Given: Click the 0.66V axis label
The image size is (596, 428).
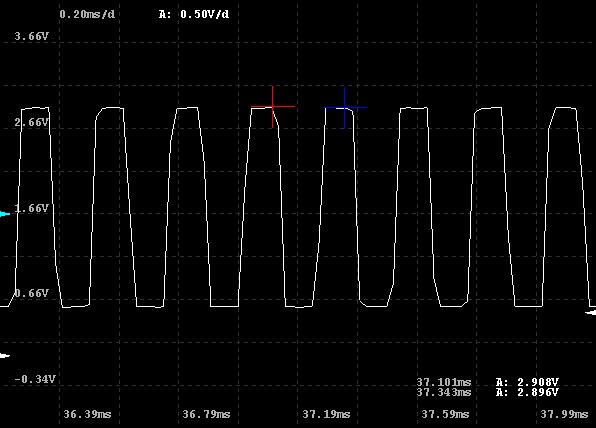Looking at the screenshot, I should 32,293.
